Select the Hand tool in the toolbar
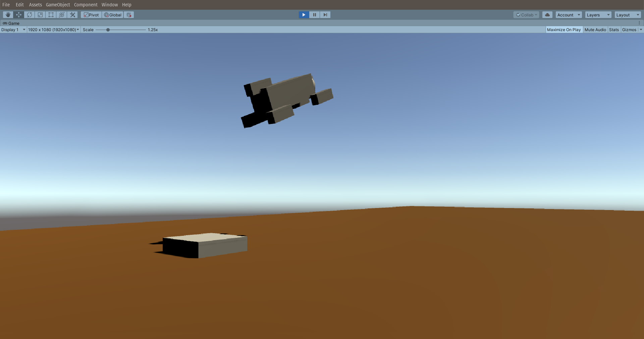This screenshot has width=644, height=339. coord(7,15)
